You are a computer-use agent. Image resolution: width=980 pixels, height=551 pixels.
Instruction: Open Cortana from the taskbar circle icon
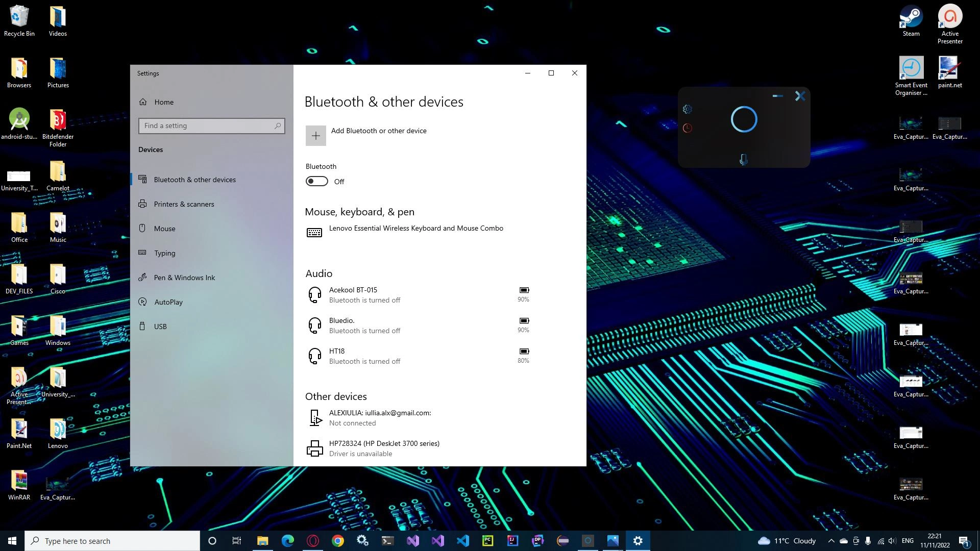click(212, 541)
